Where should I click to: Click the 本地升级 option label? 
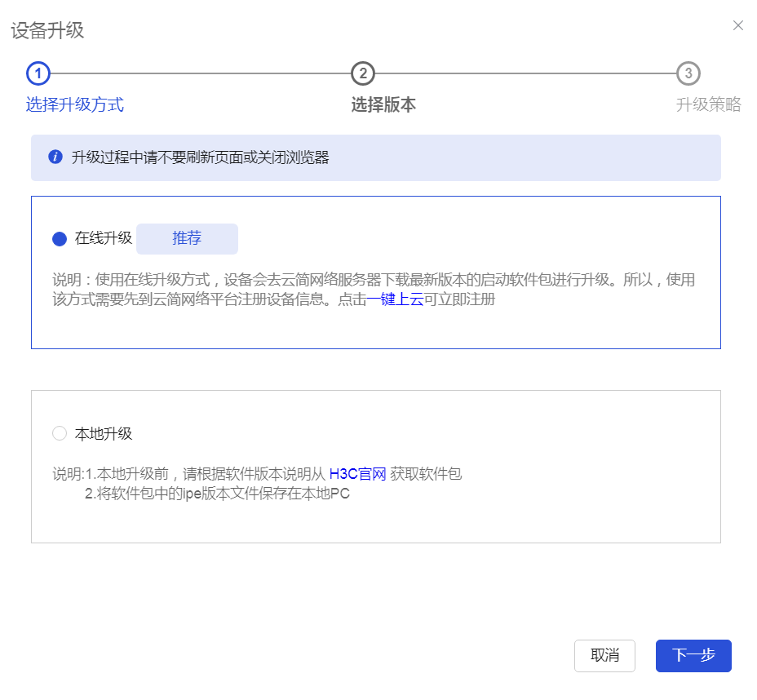pyautogui.click(x=104, y=433)
